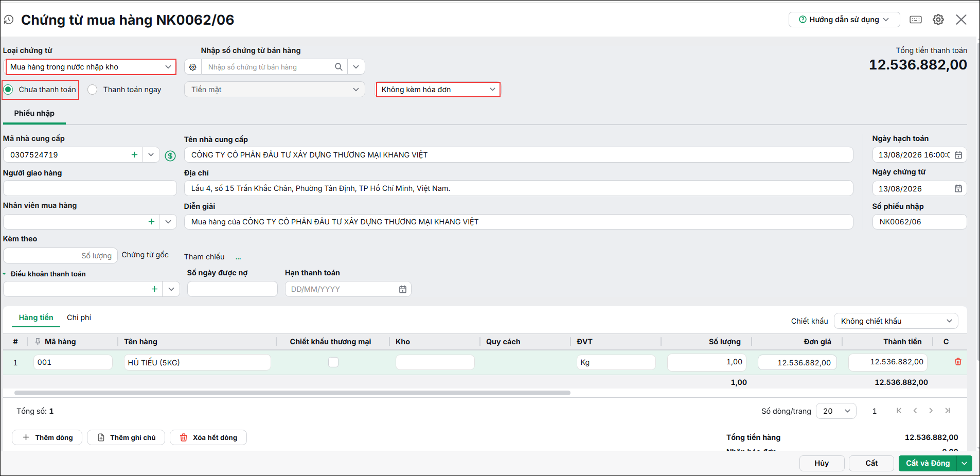Open Chiết khấu Không chiết khấu dropdown
Viewport: 980px width, 476px height.
coord(896,321)
